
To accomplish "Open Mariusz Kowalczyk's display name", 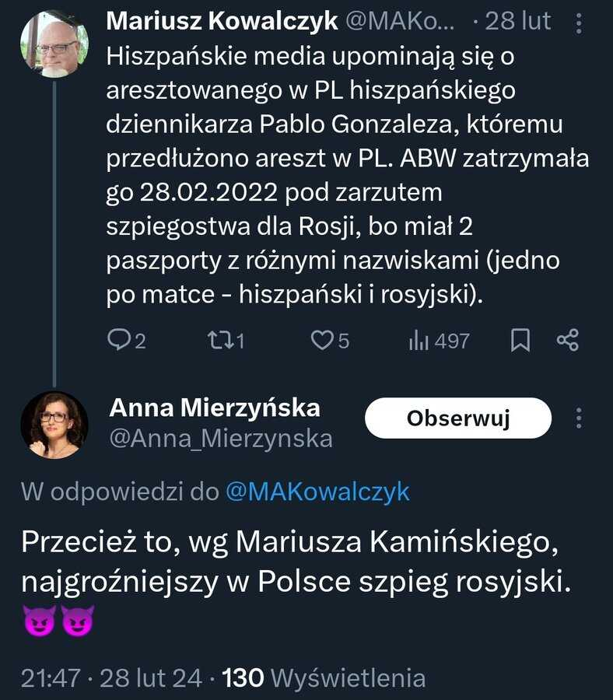I will point(222,21).
